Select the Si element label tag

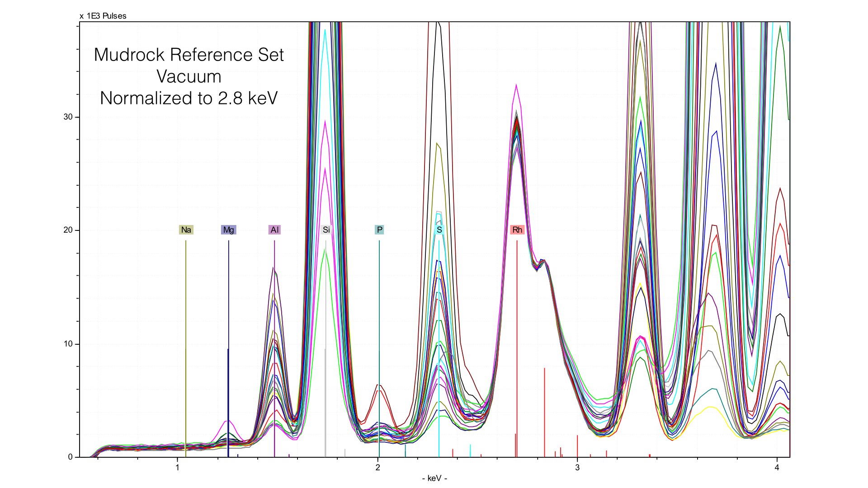326,230
